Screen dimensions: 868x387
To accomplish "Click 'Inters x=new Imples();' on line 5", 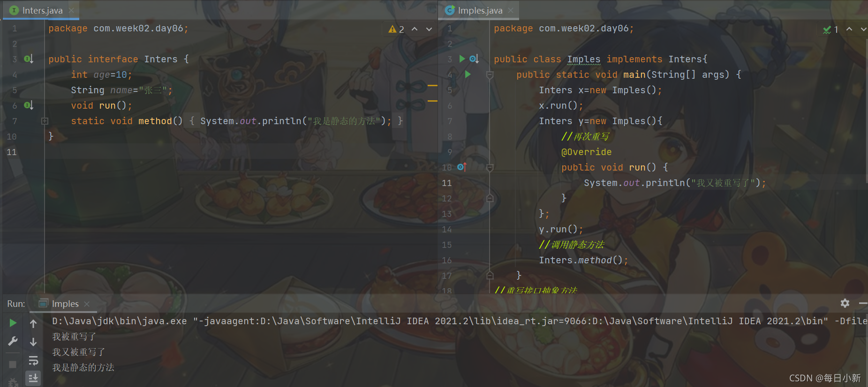I will pos(600,90).
